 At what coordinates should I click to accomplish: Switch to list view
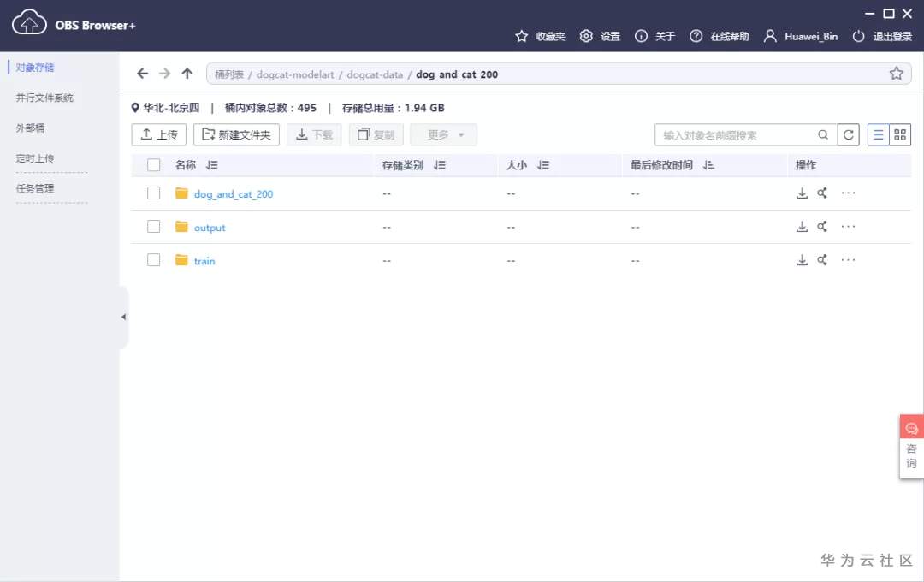coord(878,135)
